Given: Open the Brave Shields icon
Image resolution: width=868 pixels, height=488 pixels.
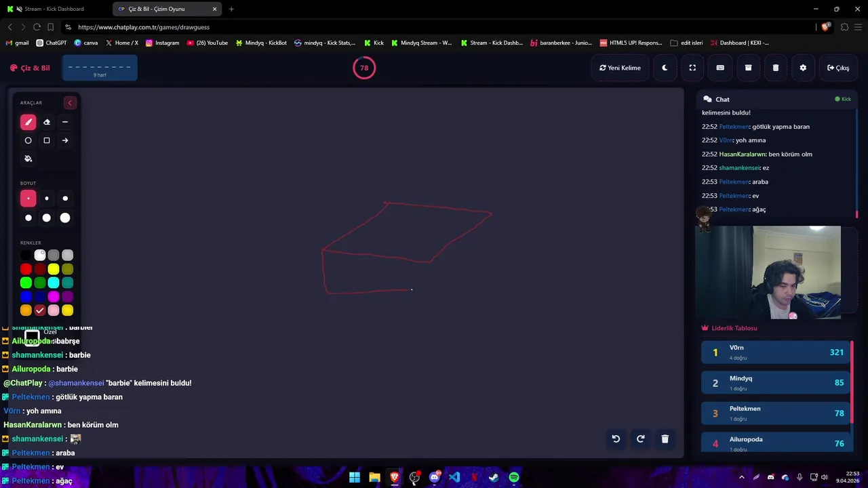Looking at the screenshot, I should [825, 27].
